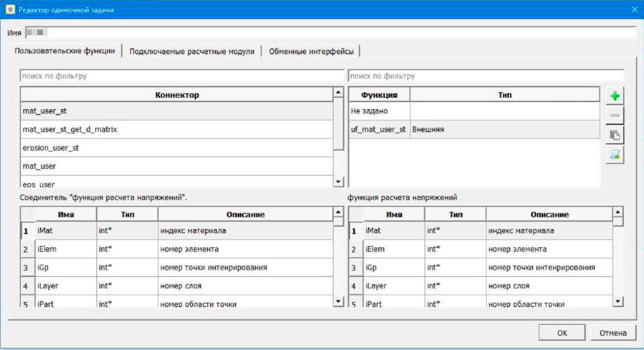Click the grey minus remove function icon
Viewport: 644px width, 350px height.
coord(615,116)
